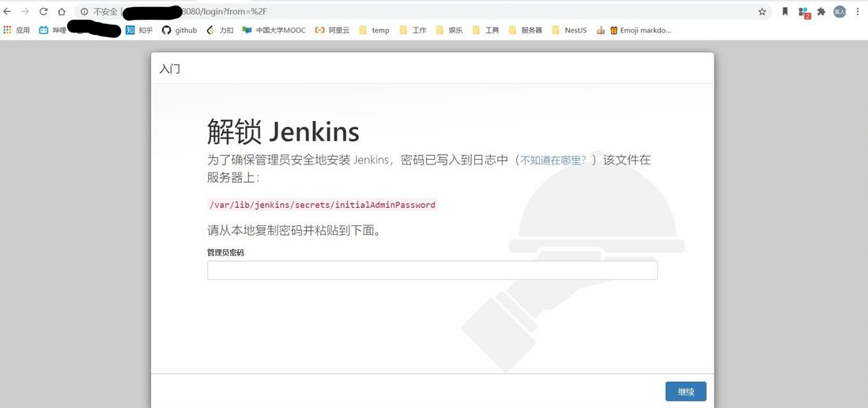Open the 力扣 bookmark
This screenshot has height=408, width=868.
click(x=220, y=31)
